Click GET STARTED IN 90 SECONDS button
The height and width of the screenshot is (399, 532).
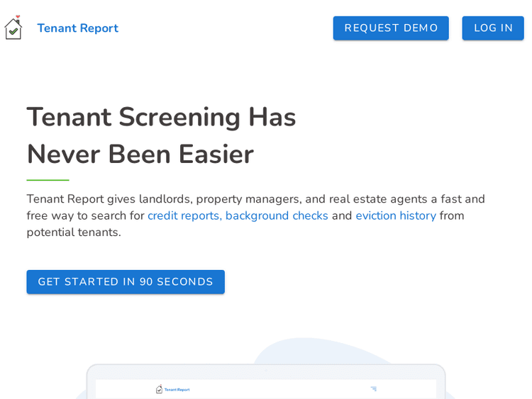pyautogui.click(x=126, y=281)
